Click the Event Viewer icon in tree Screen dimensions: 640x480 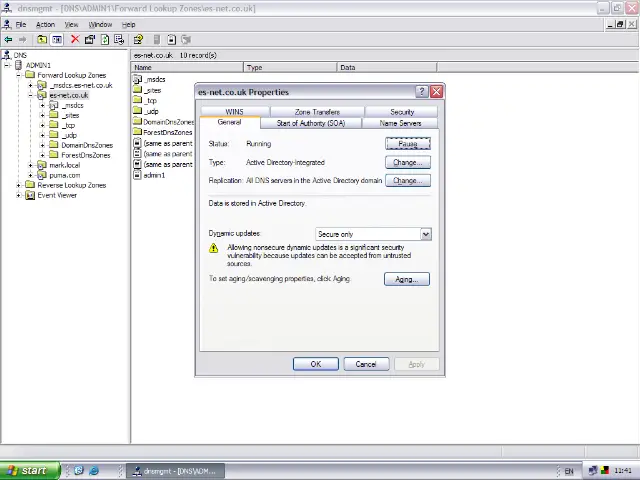30,195
